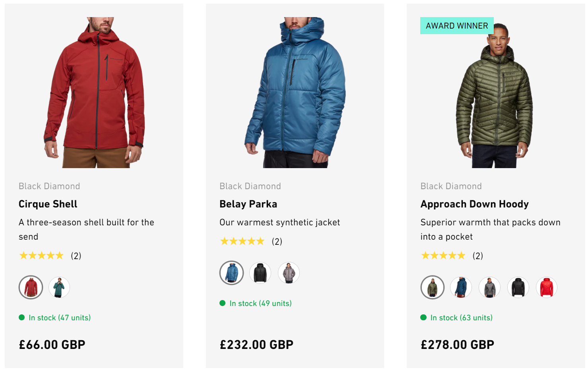Select black Approach Down Hoody swatch
This screenshot has height=370, width=588.
tap(518, 287)
